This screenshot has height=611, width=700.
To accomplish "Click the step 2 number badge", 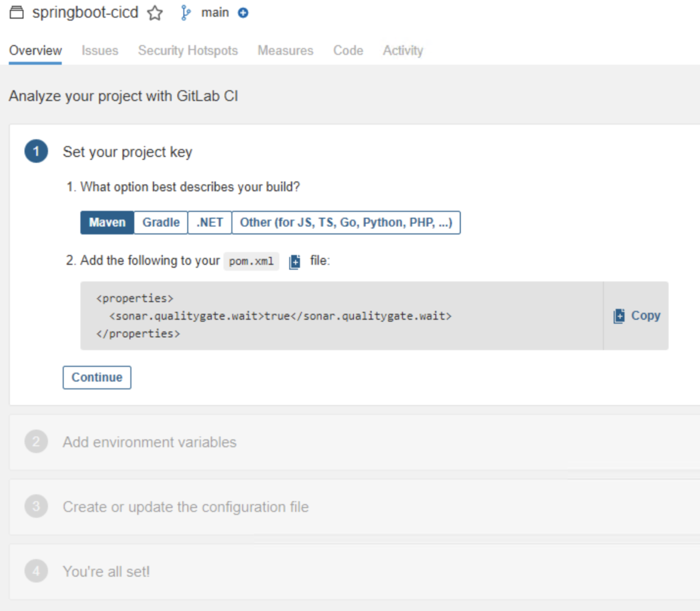I will click(x=36, y=442).
